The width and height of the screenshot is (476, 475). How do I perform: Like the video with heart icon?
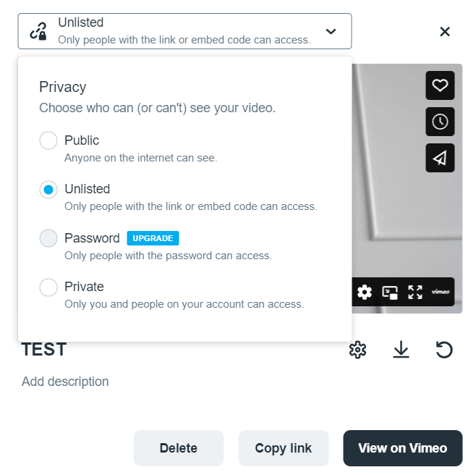[440, 85]
